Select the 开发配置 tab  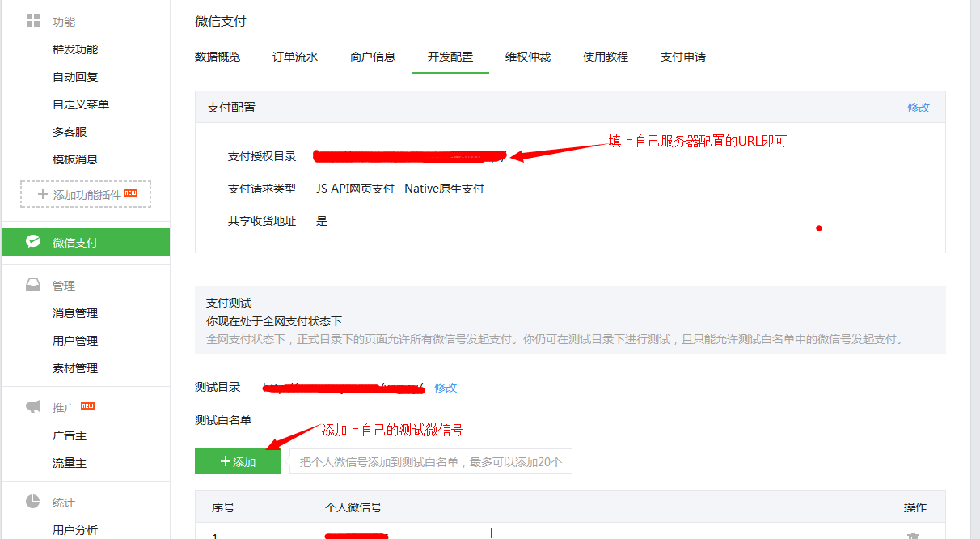pos(450,57)
